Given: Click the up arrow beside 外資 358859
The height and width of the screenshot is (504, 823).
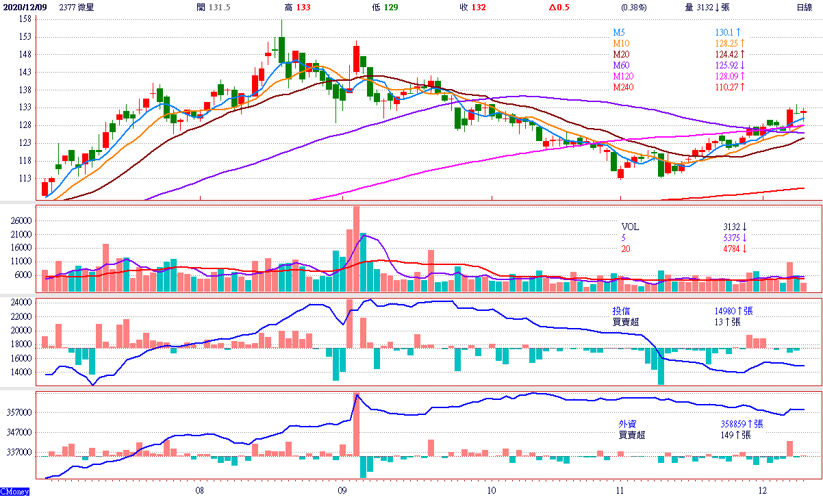Looking at the screenshot, I should click(x=750, y=425).
